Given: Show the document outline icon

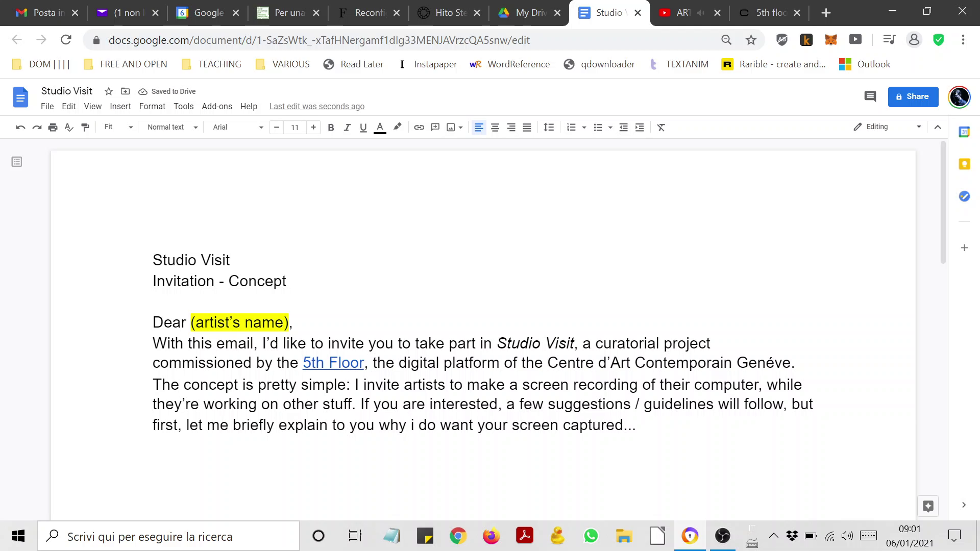Looking at the screenshot, I should (x=17, y=162).
